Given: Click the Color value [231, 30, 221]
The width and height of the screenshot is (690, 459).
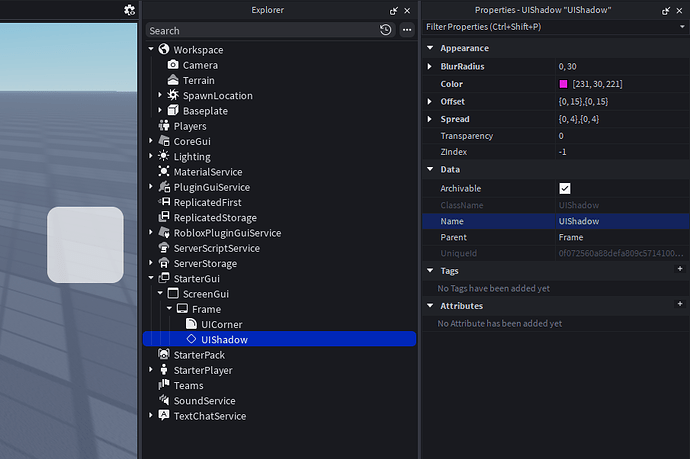Looking at the screenshot, I should (x=597, y=84).
